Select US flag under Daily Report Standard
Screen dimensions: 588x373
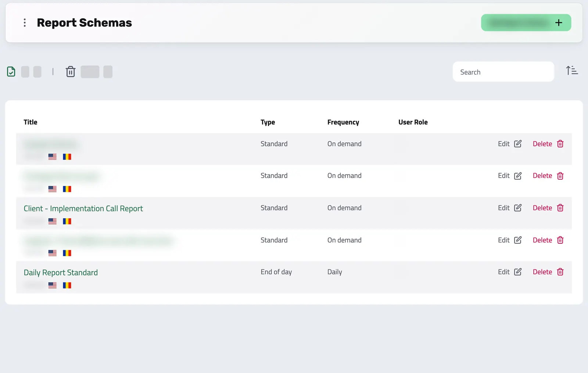pyautogui.click(x=53, y=285)
